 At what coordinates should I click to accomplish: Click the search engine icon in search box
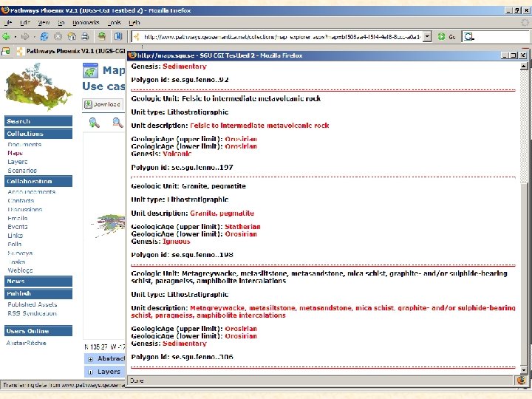[468, 37]
